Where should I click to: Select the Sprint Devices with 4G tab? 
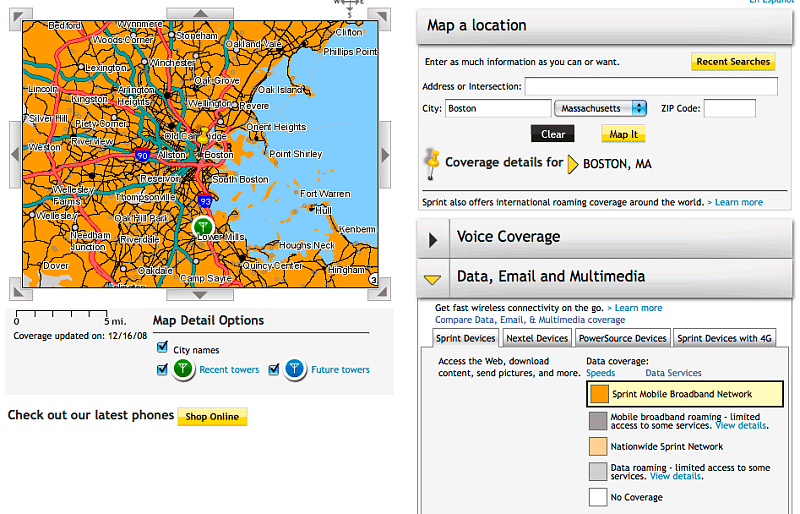click(724, 338)
